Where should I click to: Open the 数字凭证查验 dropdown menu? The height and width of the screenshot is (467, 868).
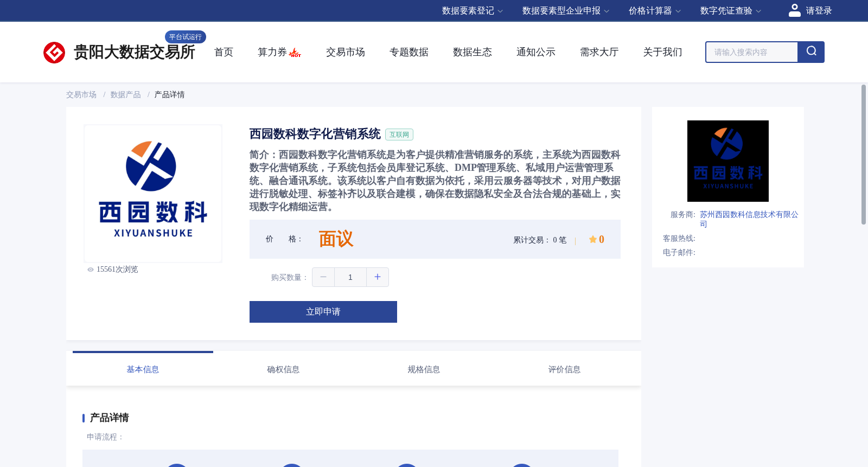click(731, 11)
